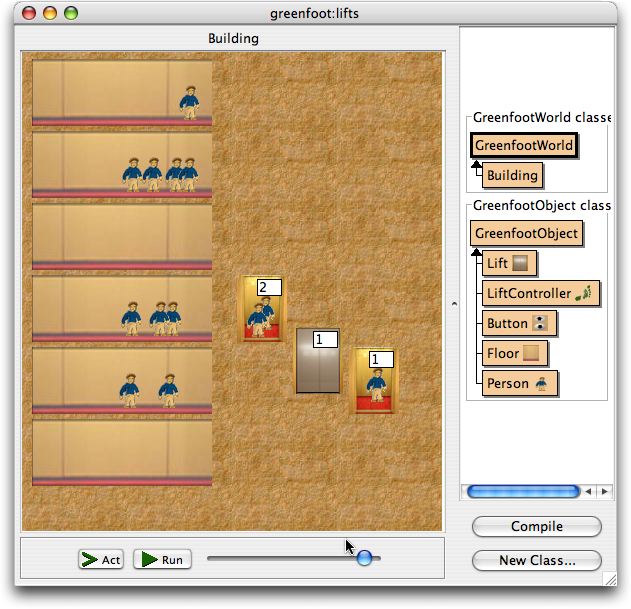Viewport: 631px width, 609px height.
Task: Click the empty bottom floor
Action: tap(122, 453)
